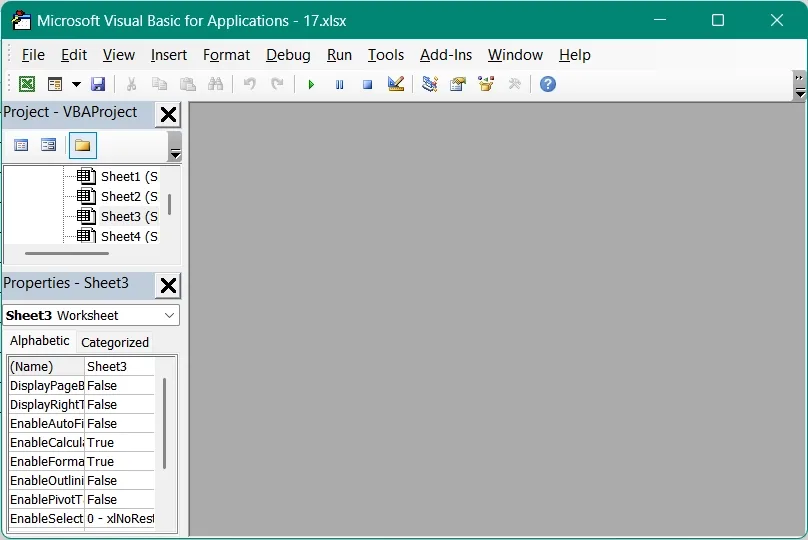This screenshot has width=808, height=540.
Task: Open Find with binoculars icon
Action: (x=215, y=84)
